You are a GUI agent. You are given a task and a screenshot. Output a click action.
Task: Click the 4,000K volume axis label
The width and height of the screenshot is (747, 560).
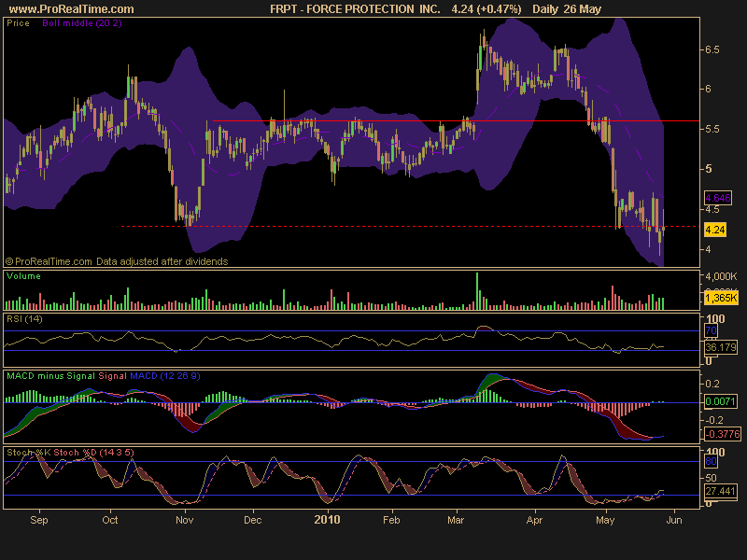(722, 276)
